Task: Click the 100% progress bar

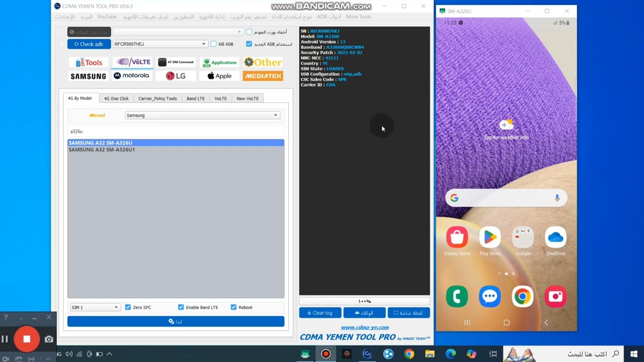Action: point(364,301)
